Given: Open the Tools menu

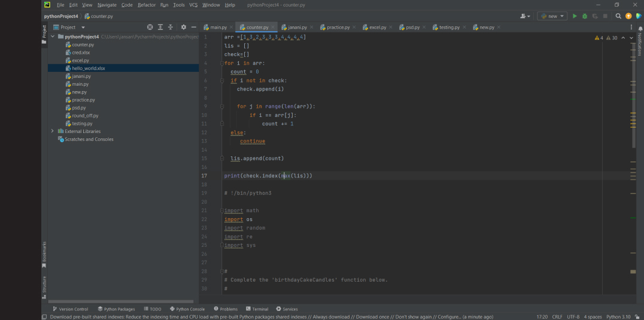Looking at the screenshot, I should pos(179,5).
